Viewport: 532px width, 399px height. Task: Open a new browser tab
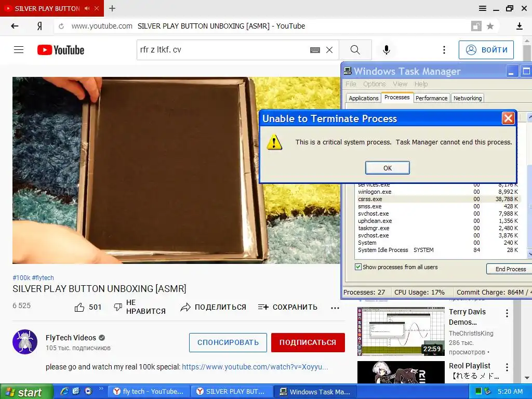[x=112, y=8]
